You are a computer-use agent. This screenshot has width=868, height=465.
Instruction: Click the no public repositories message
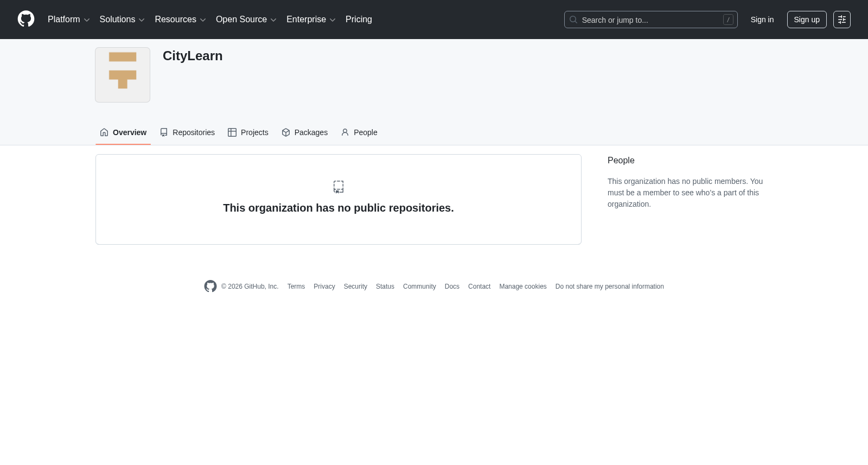pyautogui.click(x=339, y=208)
